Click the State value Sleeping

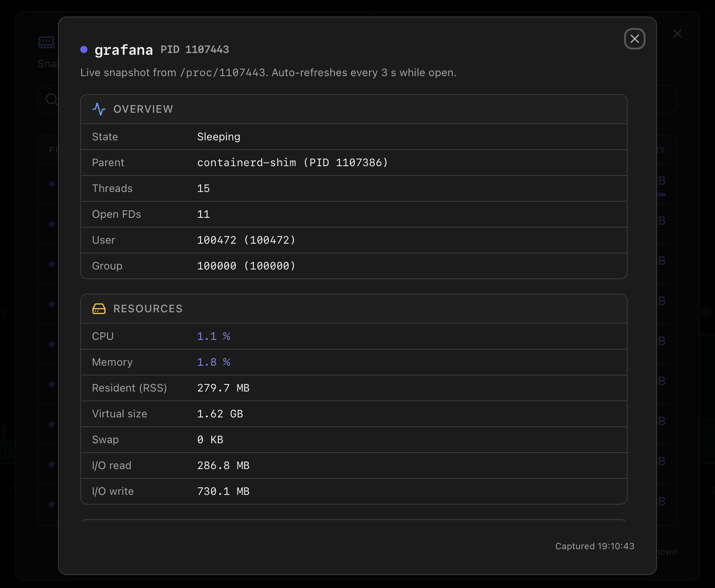coord(219,137)
